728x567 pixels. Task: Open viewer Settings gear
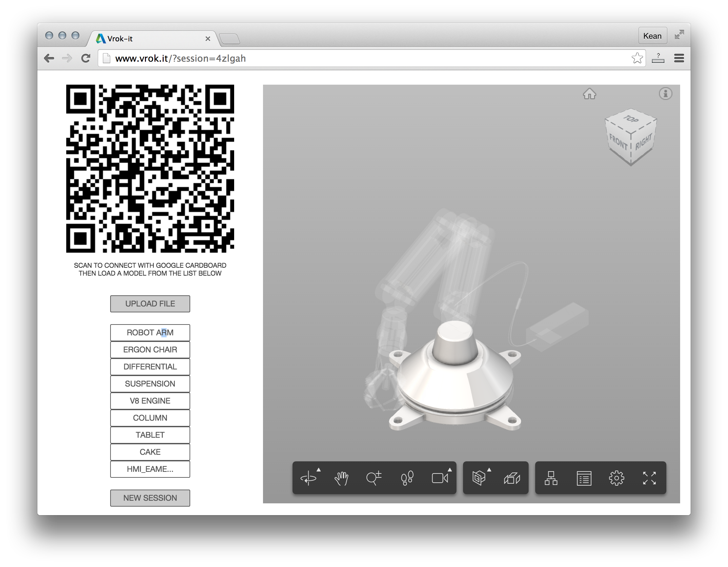tap(616, 478)
